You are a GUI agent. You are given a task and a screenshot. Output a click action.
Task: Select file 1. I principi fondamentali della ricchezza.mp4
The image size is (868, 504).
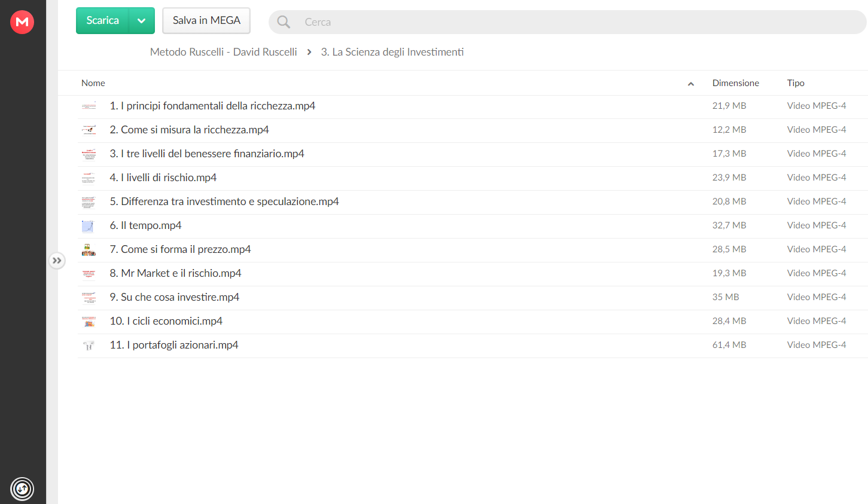[472, 106]
